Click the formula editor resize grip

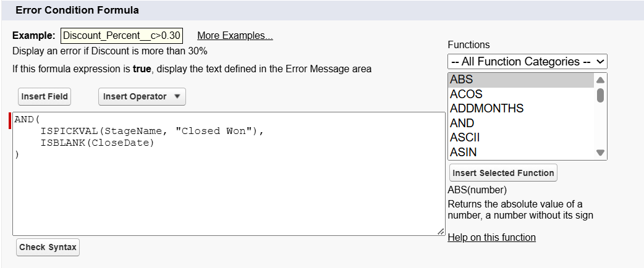click(441, 232)
